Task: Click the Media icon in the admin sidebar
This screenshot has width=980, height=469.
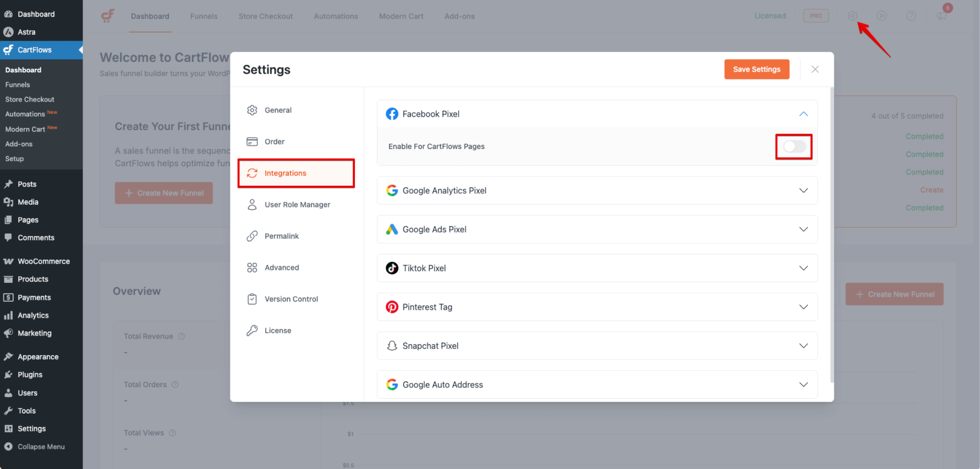Action: click(x=8, y=202)
